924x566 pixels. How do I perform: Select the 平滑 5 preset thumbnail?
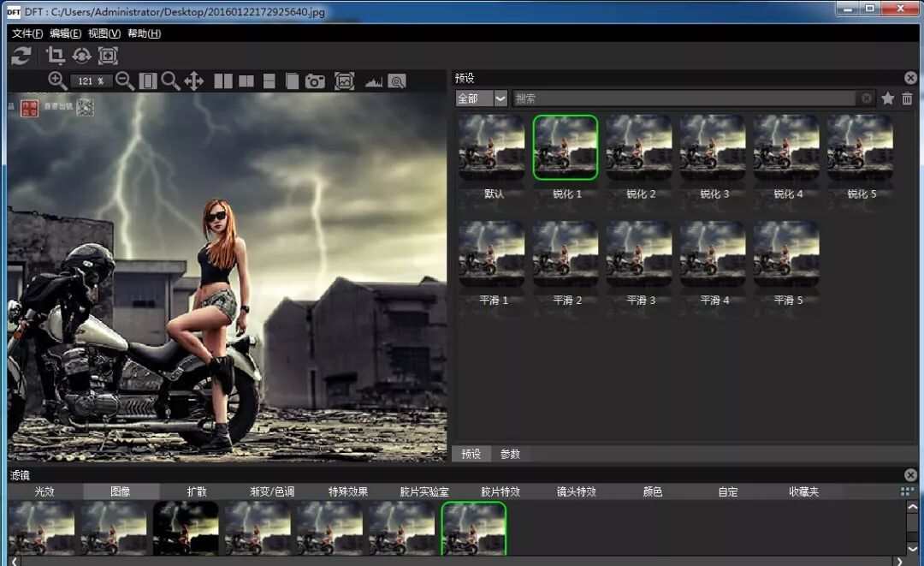tap(787, 254)
